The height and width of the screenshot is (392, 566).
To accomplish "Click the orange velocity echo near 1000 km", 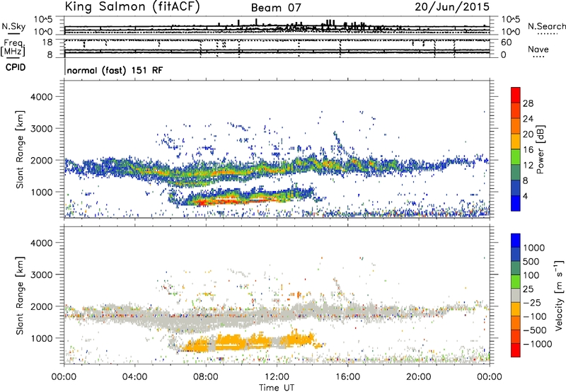I will click(231, 342).
